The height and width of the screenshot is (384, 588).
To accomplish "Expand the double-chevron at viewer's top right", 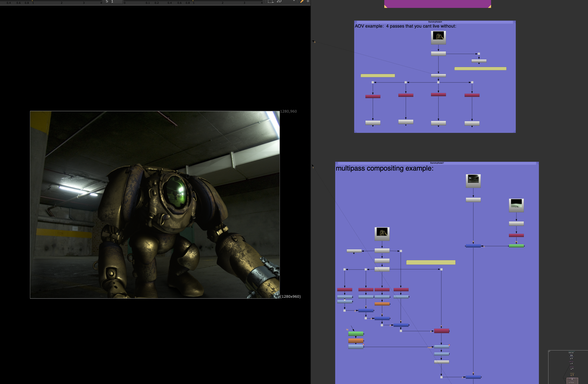I will [x=308, y=1].
